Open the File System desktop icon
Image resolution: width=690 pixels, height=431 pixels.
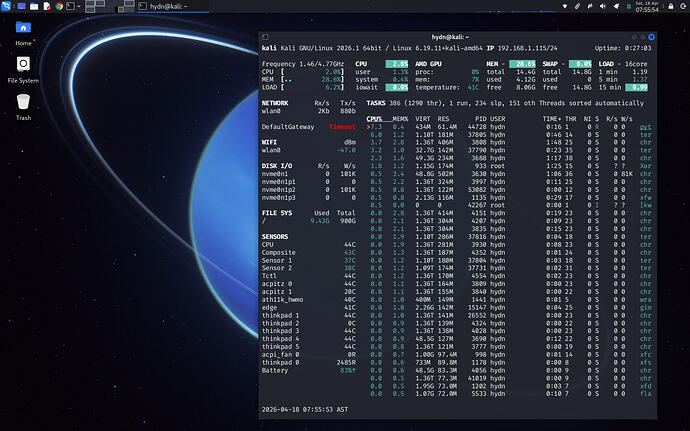click(x=23, y=70)
